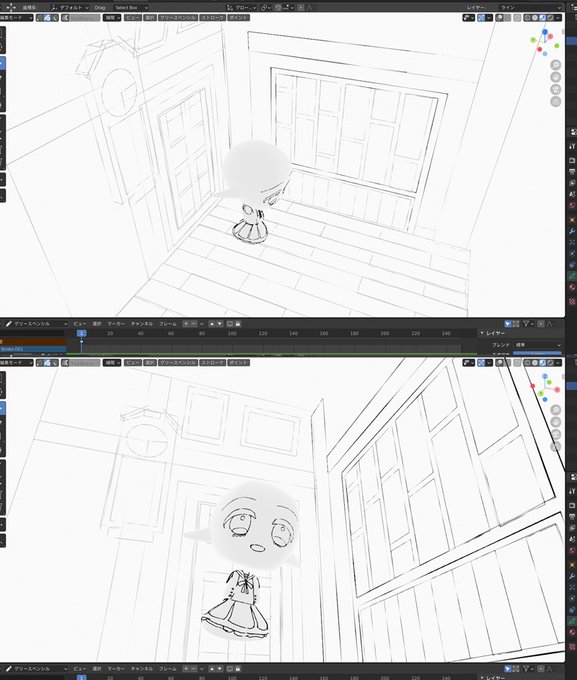
Task: Open ストローク menu in top viewport header
Action: pyautogui.click(x=212, y=17)
